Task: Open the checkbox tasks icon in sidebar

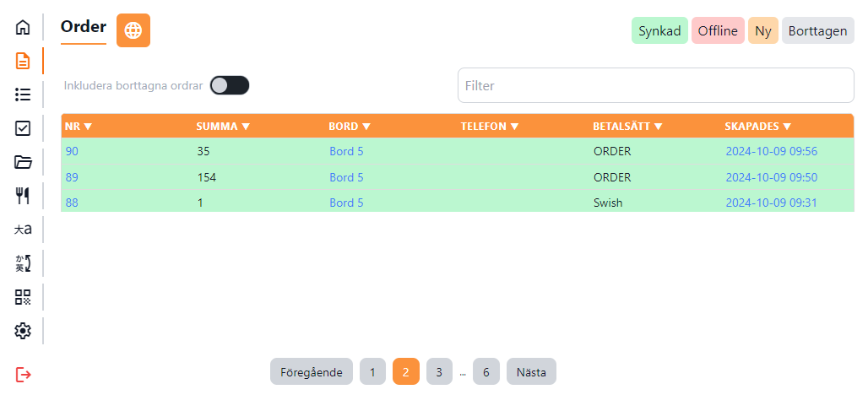Action: click(23, 128)
